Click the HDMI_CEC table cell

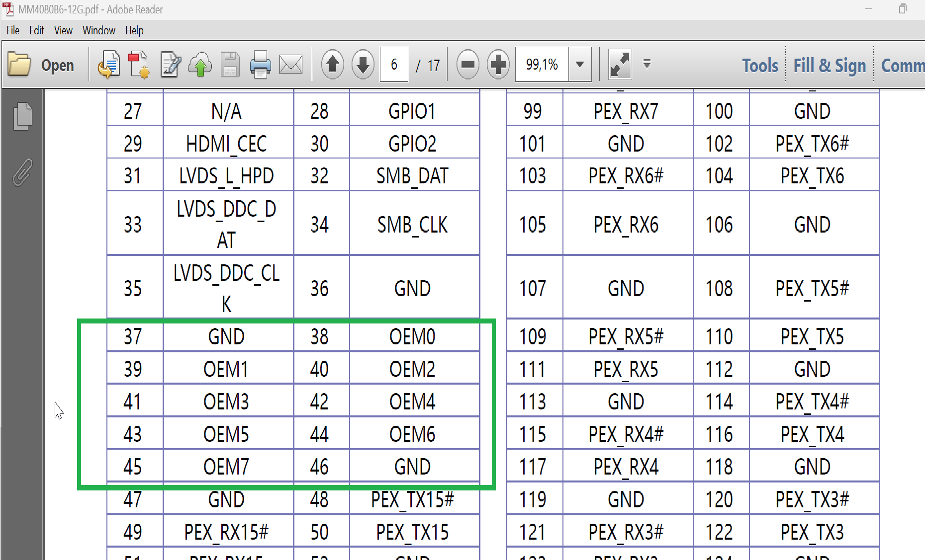[x=228, y=142]
